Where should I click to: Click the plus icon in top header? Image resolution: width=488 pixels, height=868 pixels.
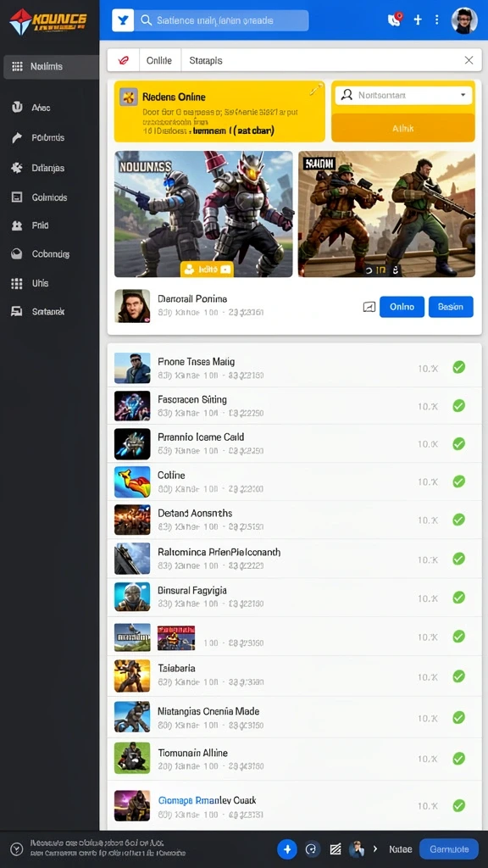pos(418,20)
